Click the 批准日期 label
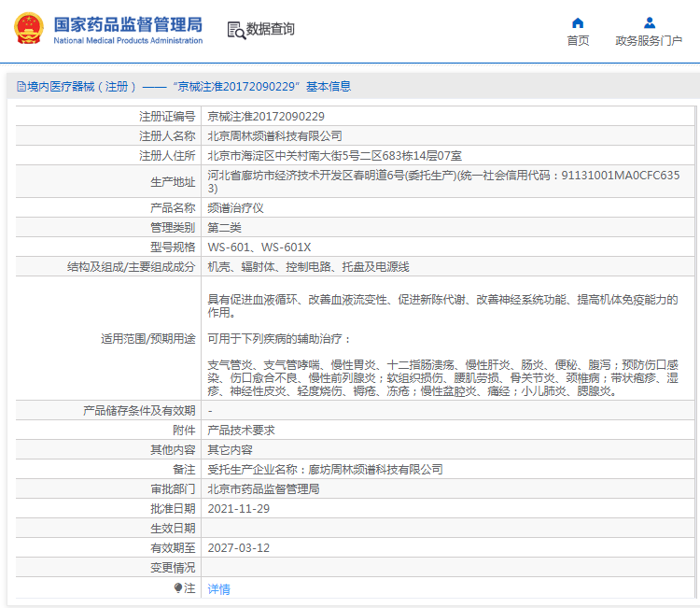Image resolution: width=700 pixels, height=608 pixels. pos(173,509)
